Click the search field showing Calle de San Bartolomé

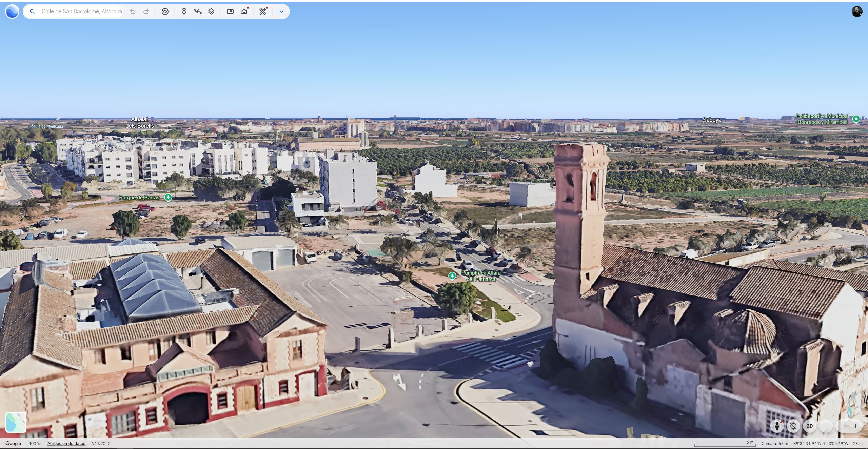click(x=81, y=12)
